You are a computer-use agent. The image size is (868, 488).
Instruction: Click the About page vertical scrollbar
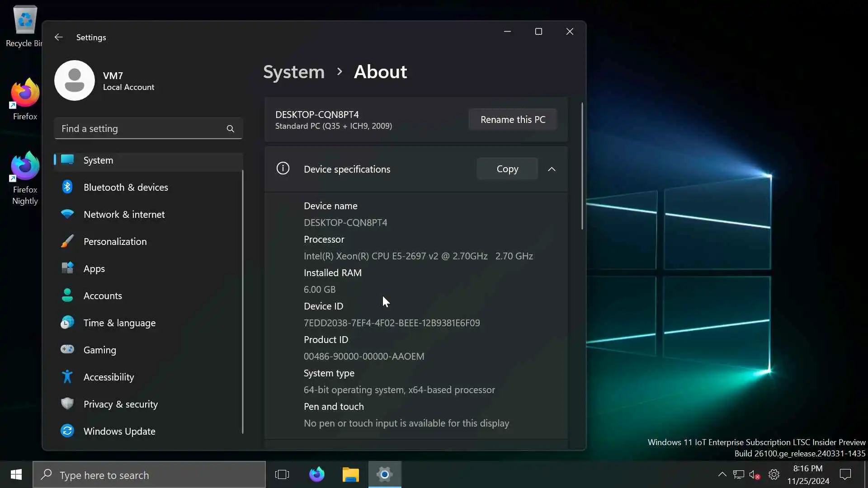(x=582, y=166)
